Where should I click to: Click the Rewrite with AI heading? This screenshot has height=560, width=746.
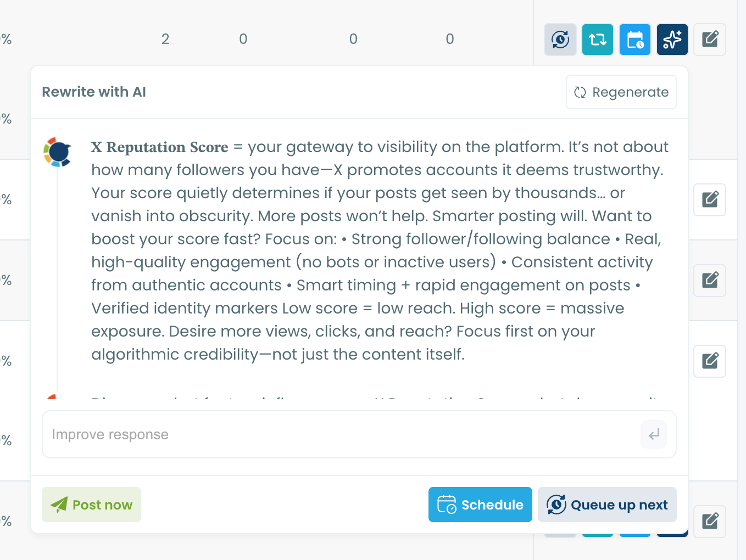94,92
